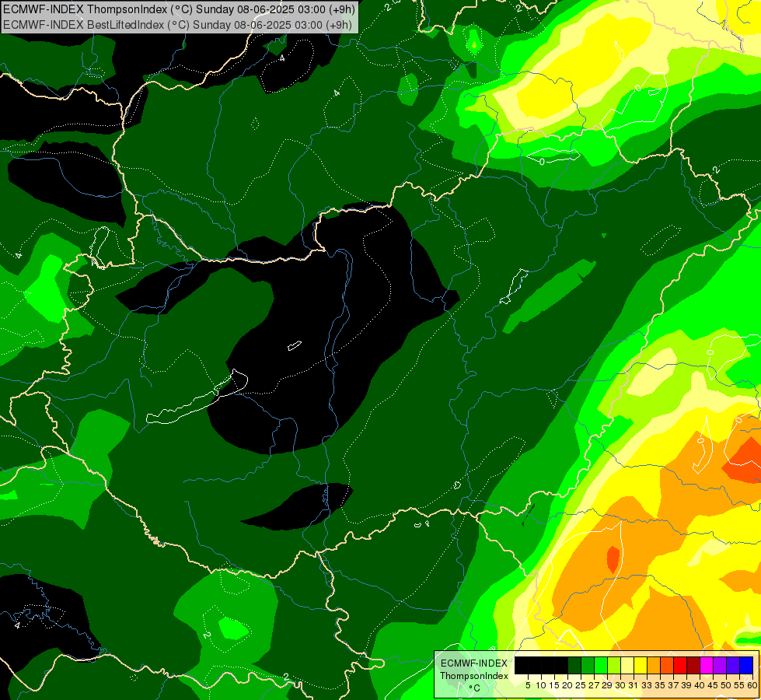Select the red-orange swatch between 35 and 37
761x700 pixels.
coord(667,665)
